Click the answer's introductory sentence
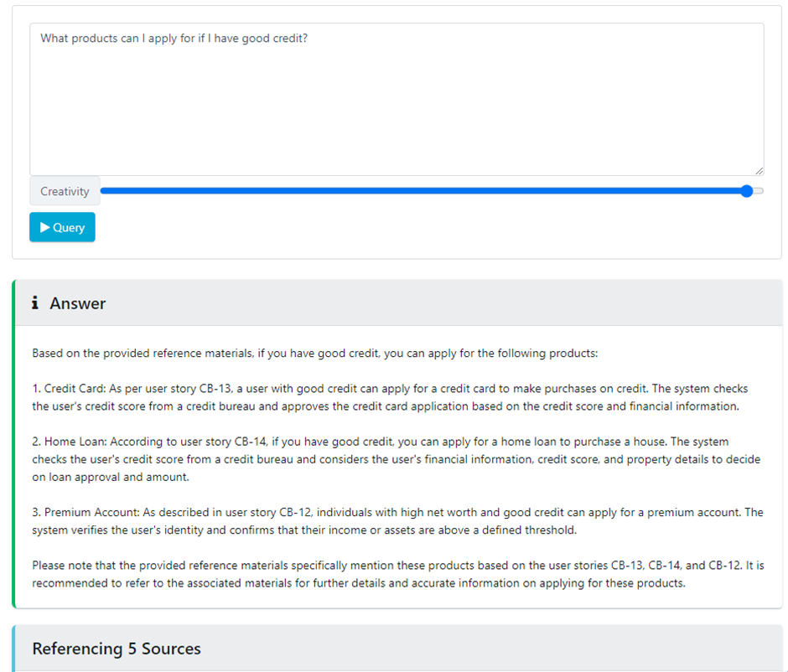 (x=314, y=353)
